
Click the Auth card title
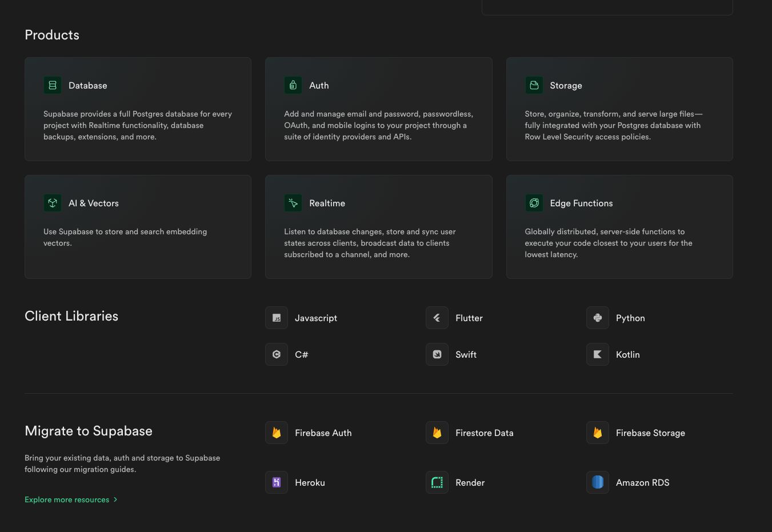click(x=319, y=85)
